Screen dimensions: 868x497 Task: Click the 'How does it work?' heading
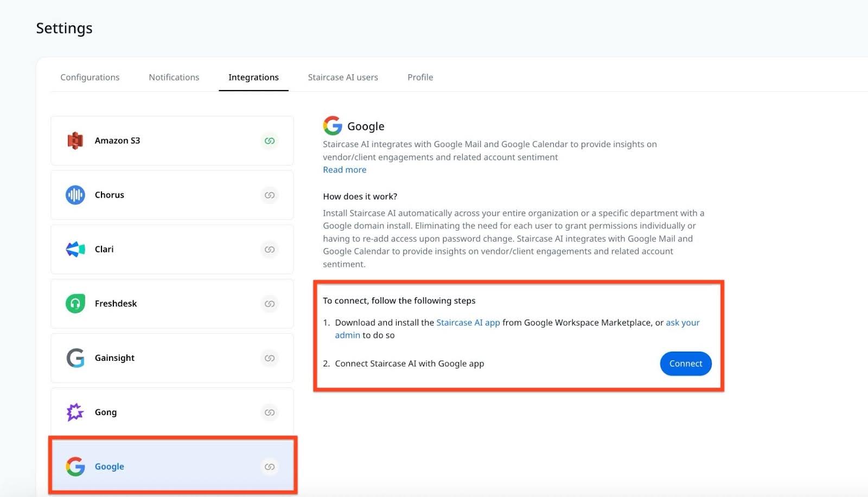[x=360, y=196]
